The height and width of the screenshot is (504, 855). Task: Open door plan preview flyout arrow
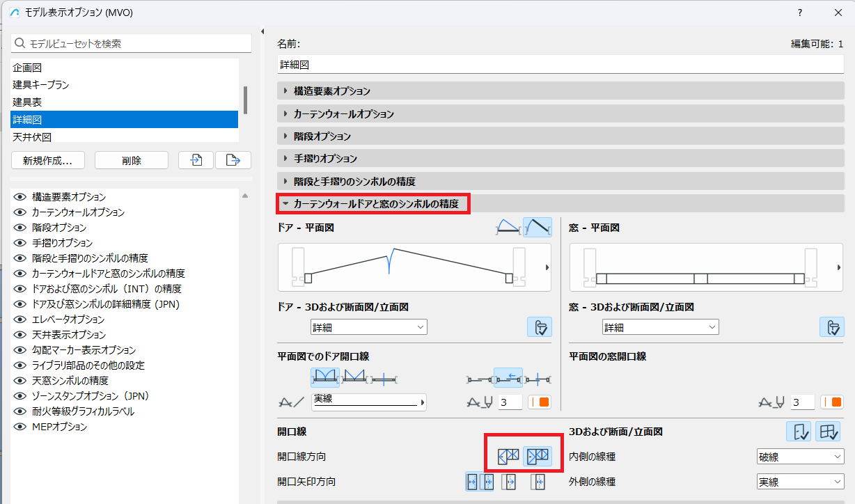tap(547, 267)
